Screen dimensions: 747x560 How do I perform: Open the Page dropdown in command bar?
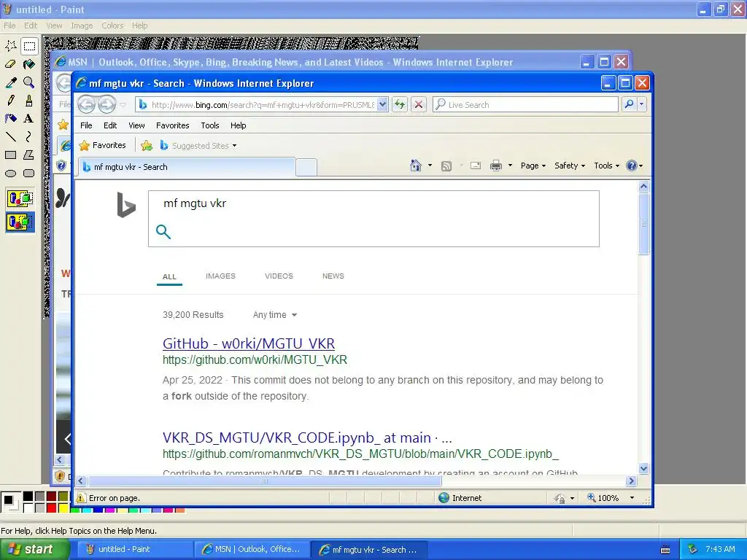click(533, 166)
